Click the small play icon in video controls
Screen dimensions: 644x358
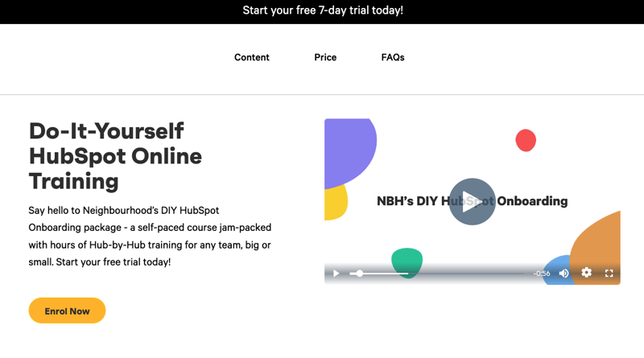tap(336, 274)
